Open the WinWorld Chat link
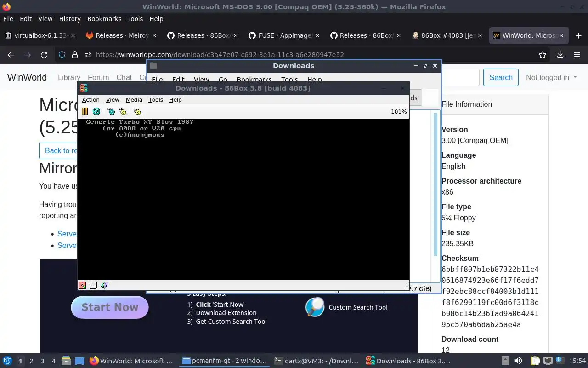 (x=124, y=78)
